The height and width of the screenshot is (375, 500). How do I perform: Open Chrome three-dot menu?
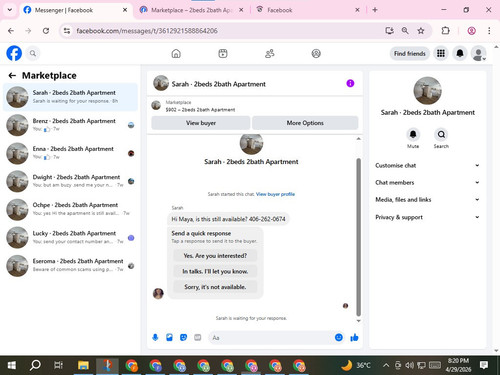click(x=489, y=31)
